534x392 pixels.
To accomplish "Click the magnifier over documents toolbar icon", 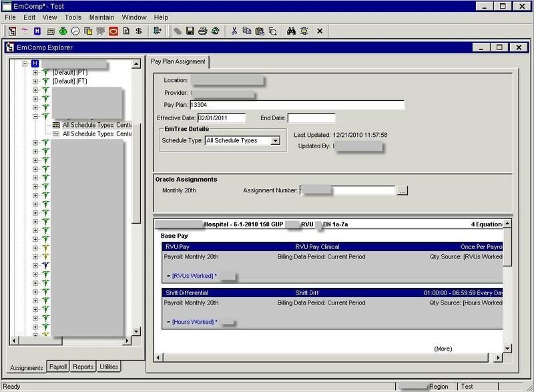I will (272, 31).
